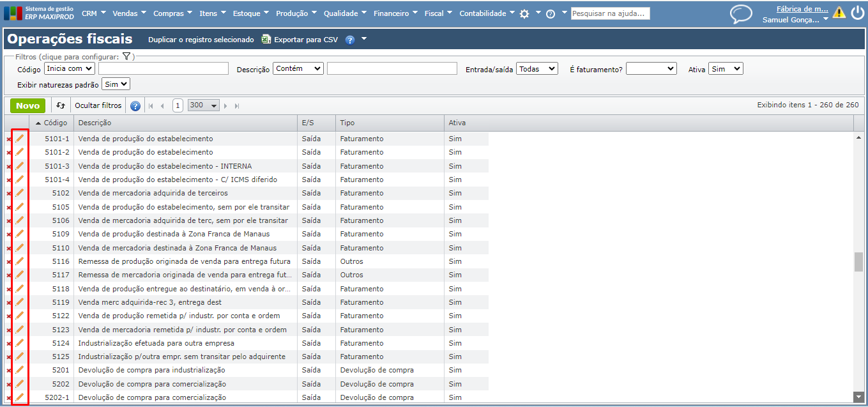Viewport: 868px width, 407px height.
Task: Open the help question mark in top menu
Action: point(551,13)
